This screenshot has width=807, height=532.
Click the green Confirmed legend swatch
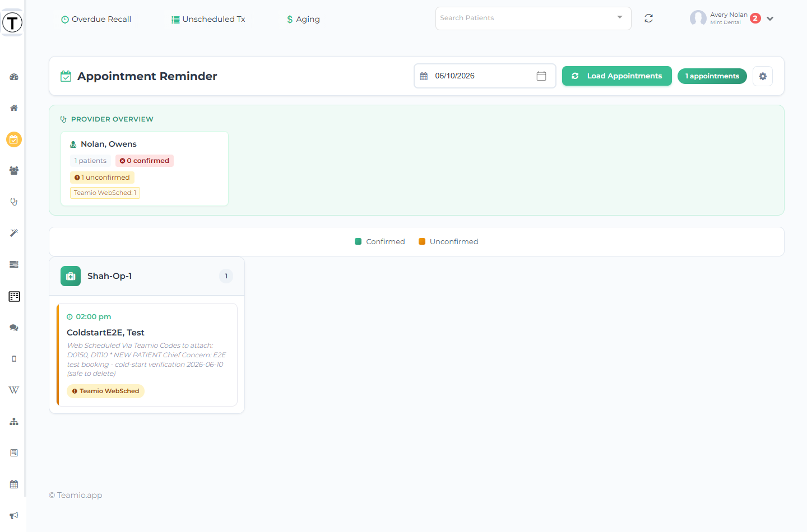tap(358, 241)
